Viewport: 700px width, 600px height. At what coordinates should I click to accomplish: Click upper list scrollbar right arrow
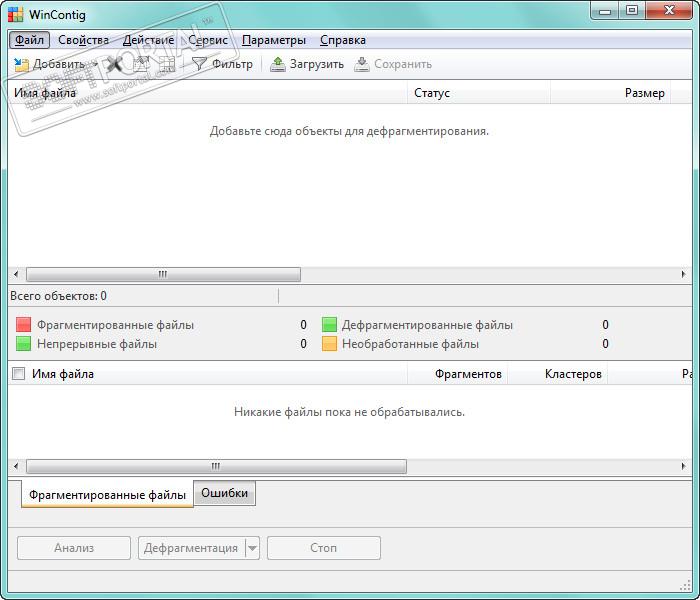coord(683,274)
